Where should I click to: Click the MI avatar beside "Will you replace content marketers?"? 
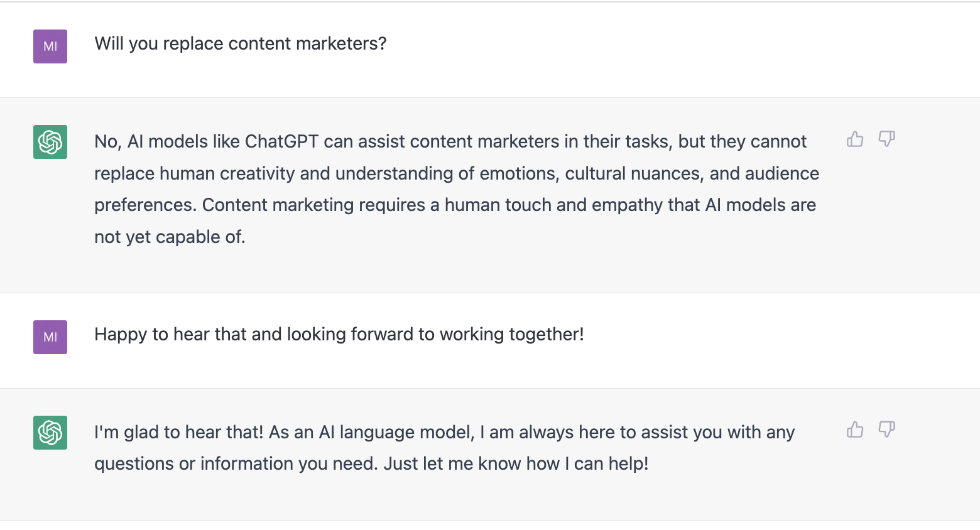(50, 46)
